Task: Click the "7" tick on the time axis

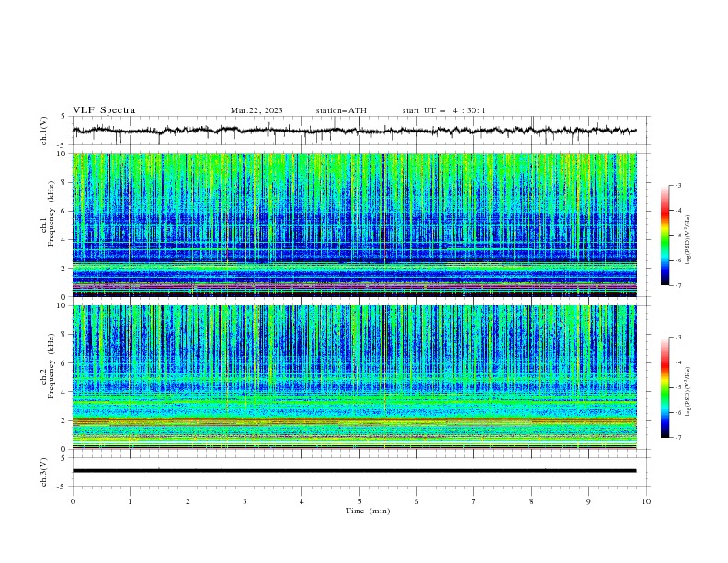Action: coord(474,501)
